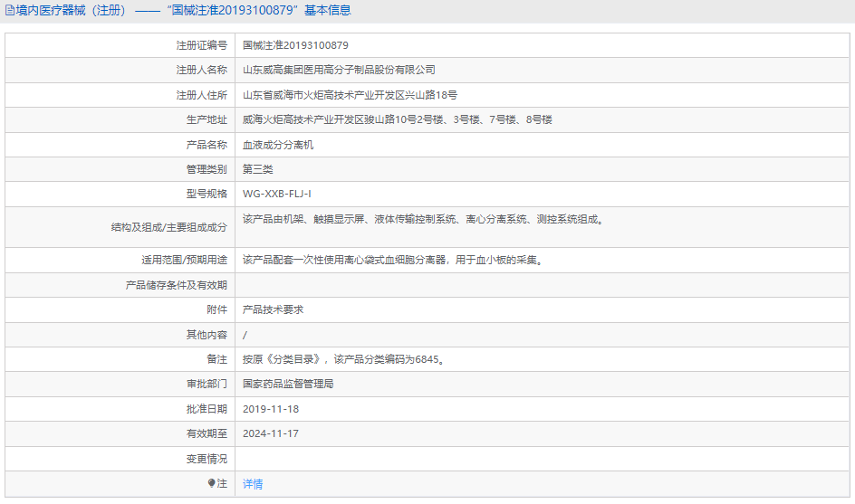Click the 注册证编号 label
Image resolution: width=855 pixels, height=504 pixels.
[201, 45]
